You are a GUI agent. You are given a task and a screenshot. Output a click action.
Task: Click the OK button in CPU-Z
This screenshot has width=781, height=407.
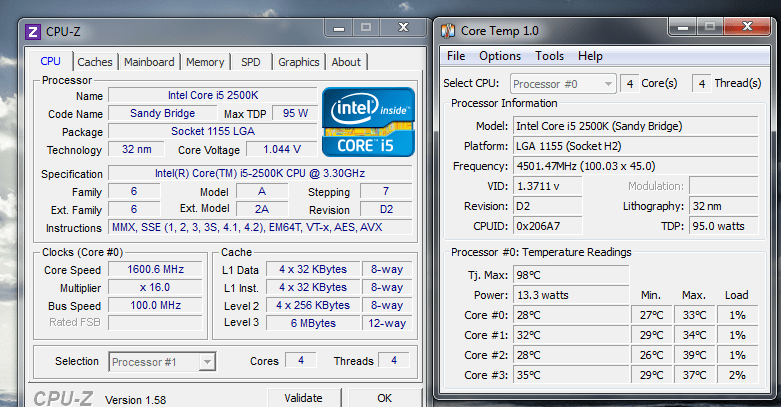pos(385,398)
